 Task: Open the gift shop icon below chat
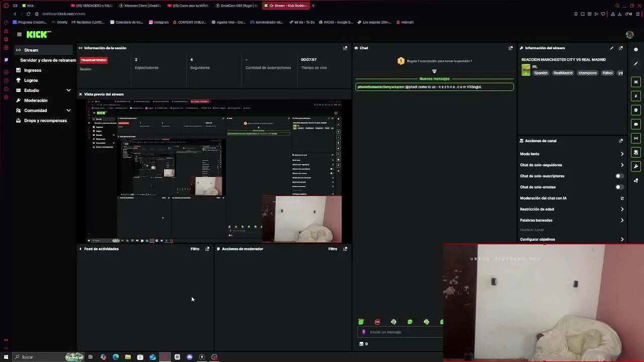pyautogui.click(x=361, y=344)
